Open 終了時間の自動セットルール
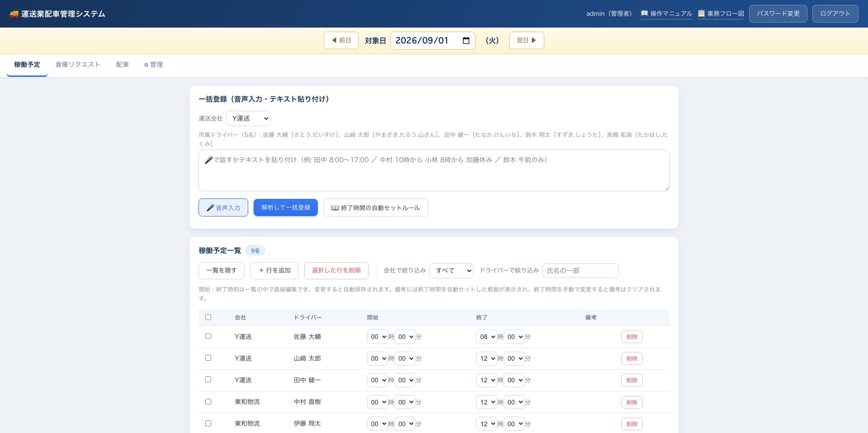Viewport: 868px width, 433px height. pos(376,207)
